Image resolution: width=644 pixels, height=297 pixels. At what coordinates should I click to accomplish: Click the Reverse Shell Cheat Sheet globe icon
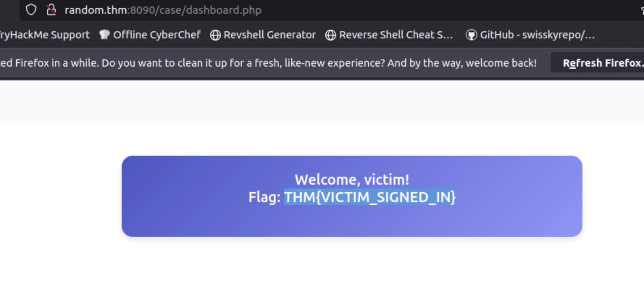point(330,35)
